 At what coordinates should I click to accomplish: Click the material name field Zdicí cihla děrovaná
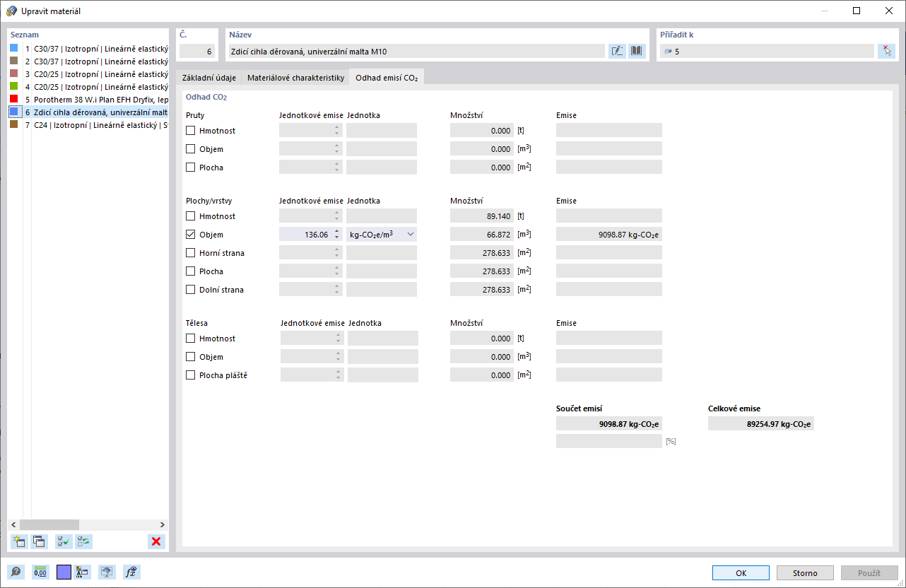[x=416, y=51]
